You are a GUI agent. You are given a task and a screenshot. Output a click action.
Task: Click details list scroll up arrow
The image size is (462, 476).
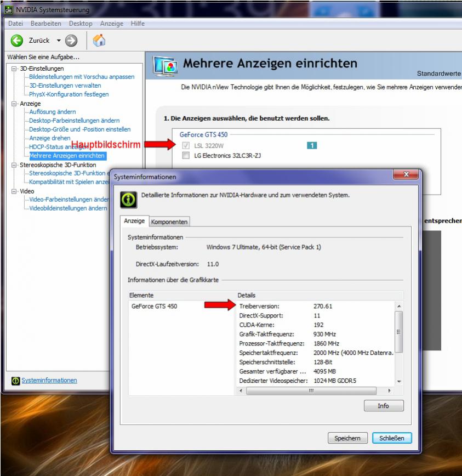pos(399,306)
